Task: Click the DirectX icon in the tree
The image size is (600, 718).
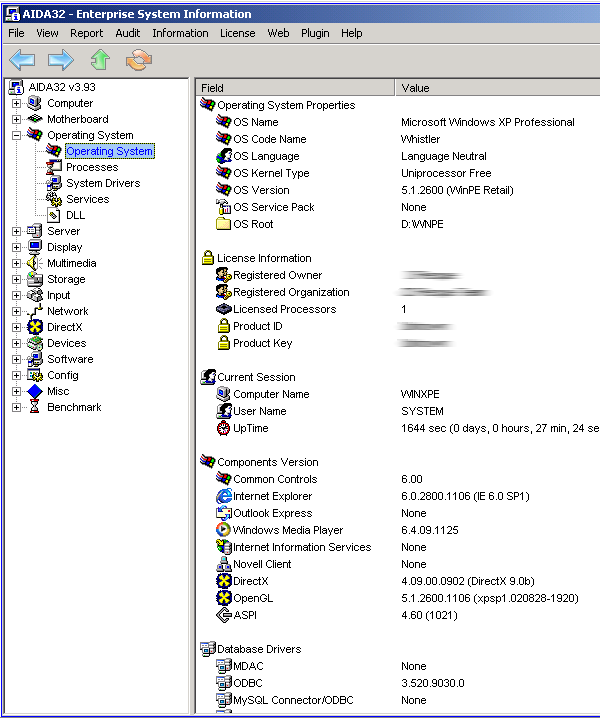Action: tap(34, 327)
